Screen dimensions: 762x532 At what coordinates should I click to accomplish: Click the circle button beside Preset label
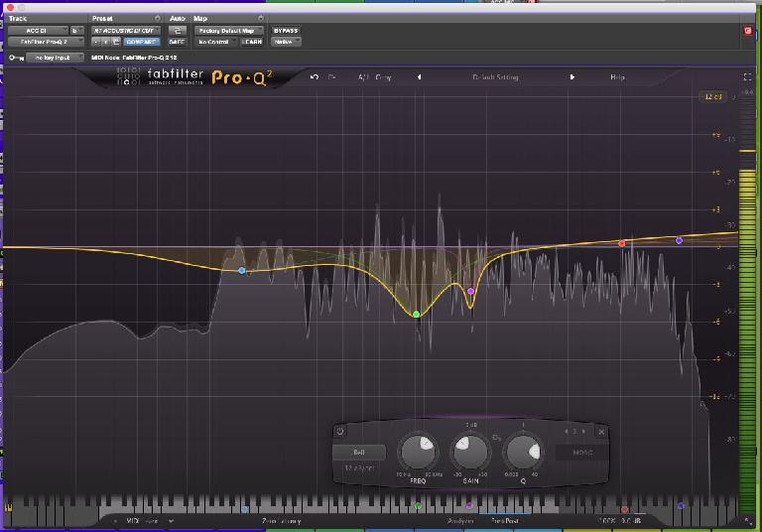(x=157, y=19)
